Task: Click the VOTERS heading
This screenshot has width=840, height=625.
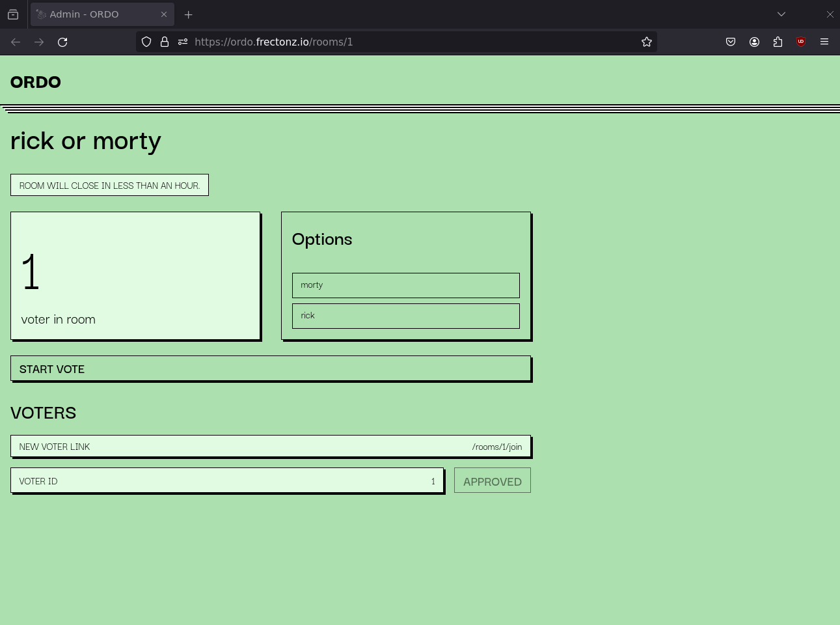Action: point(44,413)
